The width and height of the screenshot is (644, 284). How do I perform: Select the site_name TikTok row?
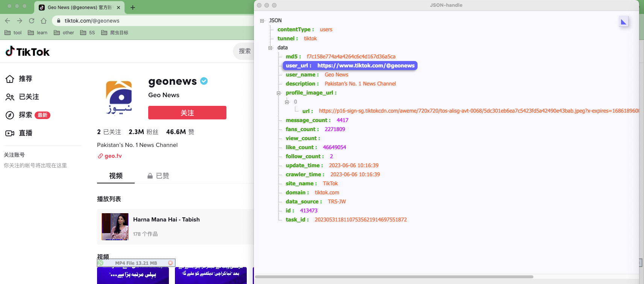point(312,183)
